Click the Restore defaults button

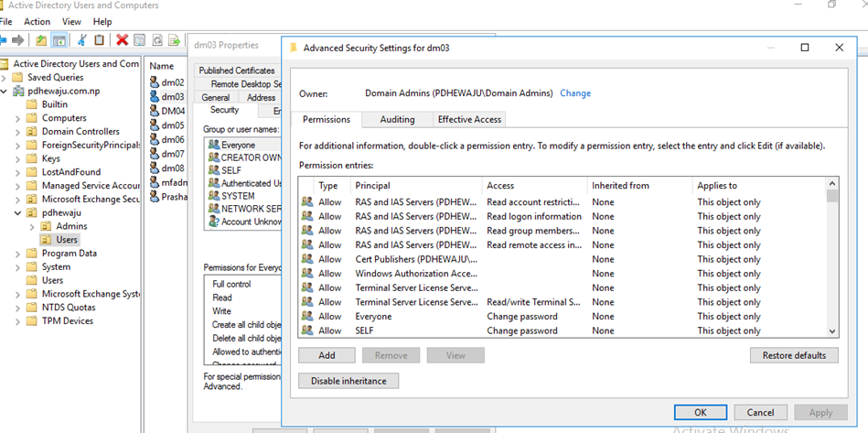tap(794, 355)
